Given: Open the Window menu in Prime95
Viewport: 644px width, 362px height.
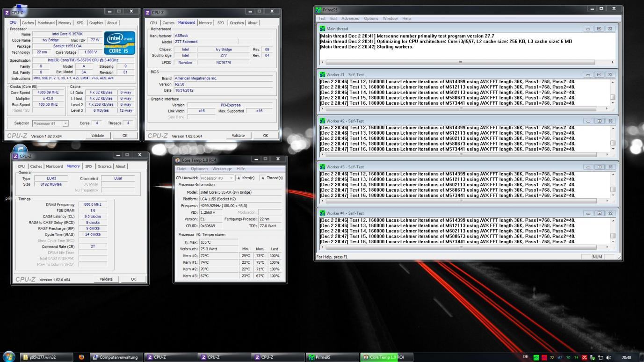Looking at the screenshot, I should tap(390, 19).
